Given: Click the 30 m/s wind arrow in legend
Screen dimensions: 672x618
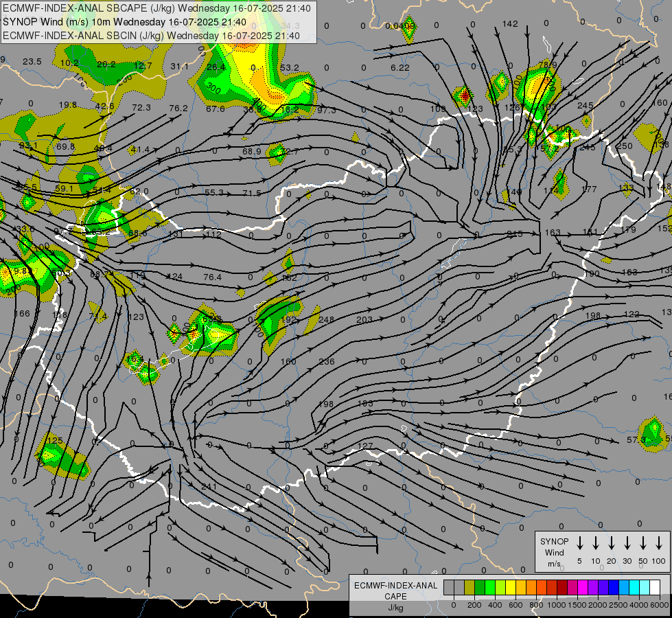Looking at the screenshot, I should (627, 542).
